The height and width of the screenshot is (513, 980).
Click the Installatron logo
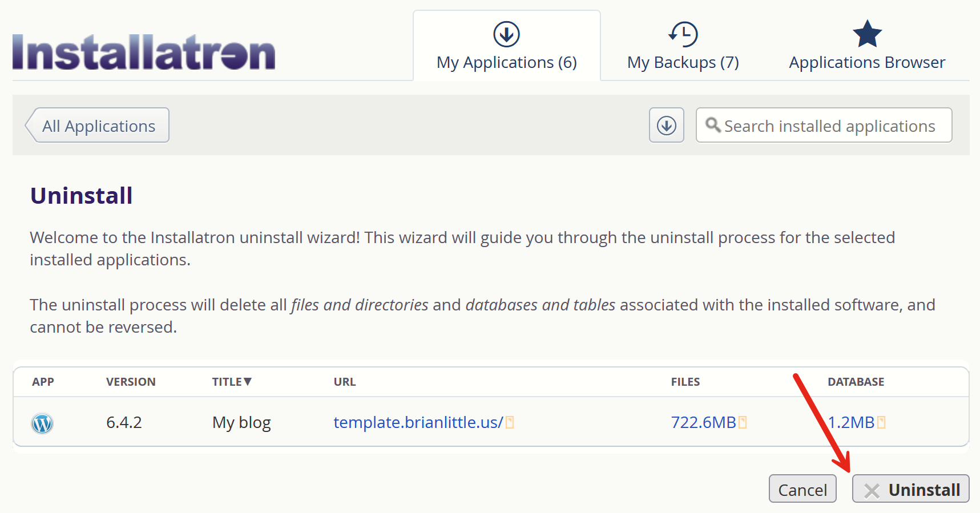[144, 52]
